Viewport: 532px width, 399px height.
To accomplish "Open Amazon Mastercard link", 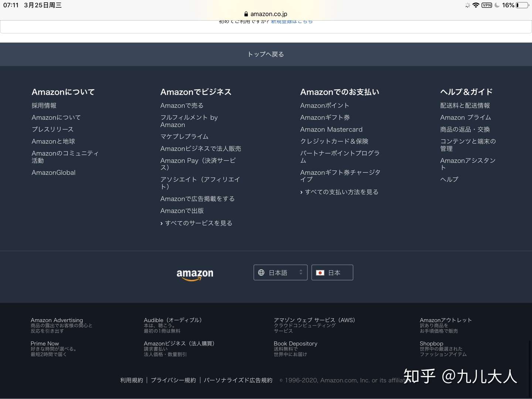I will [x=331, y=130].
